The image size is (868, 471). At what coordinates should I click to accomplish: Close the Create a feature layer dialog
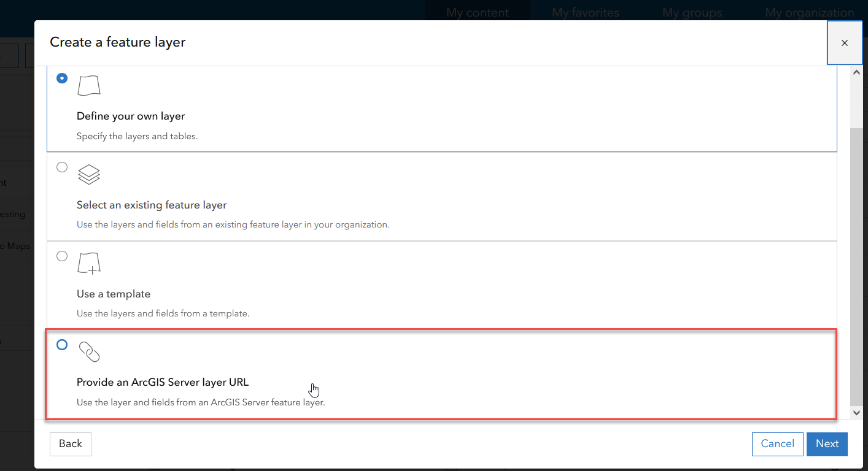(845, 42)
